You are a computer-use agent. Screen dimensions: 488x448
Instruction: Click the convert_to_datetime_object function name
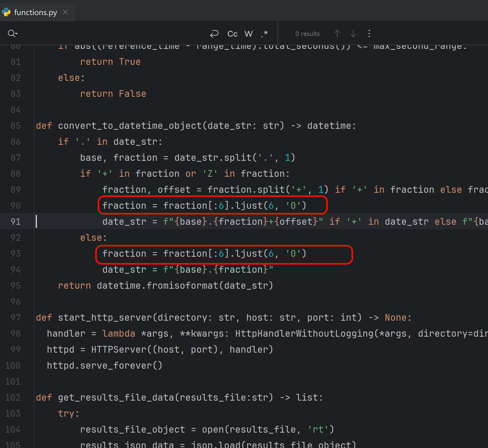130,126
